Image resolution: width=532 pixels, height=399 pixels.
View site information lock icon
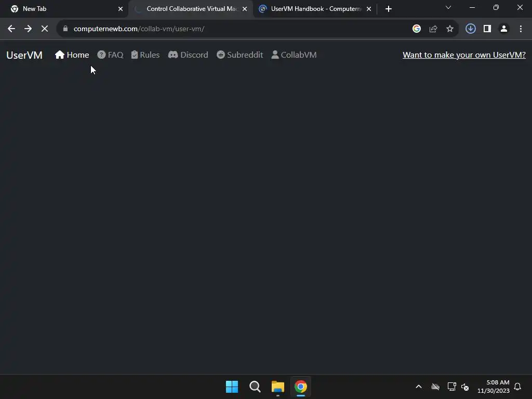65,29
